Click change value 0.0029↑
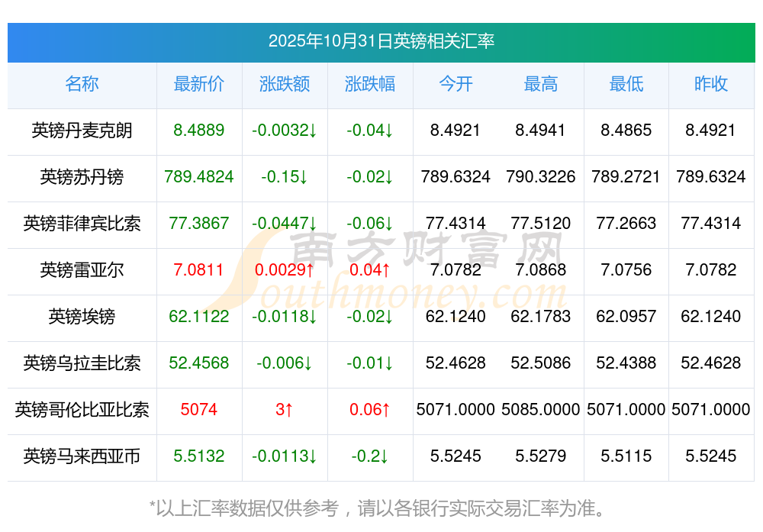763x532 pixels. [x=285, y=269]
